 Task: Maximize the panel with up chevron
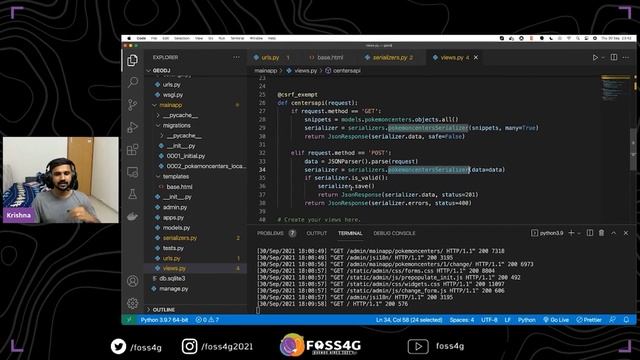tap(613, 233)
